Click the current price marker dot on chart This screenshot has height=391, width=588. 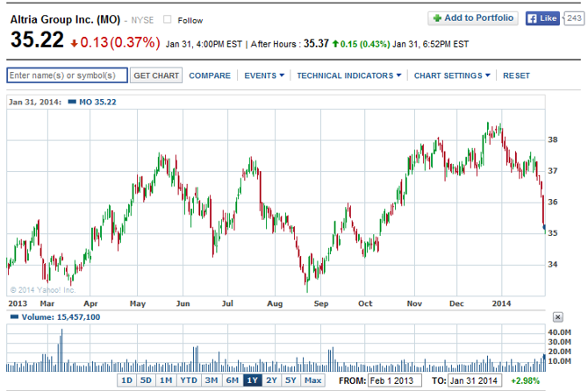(x=544, y=227)
